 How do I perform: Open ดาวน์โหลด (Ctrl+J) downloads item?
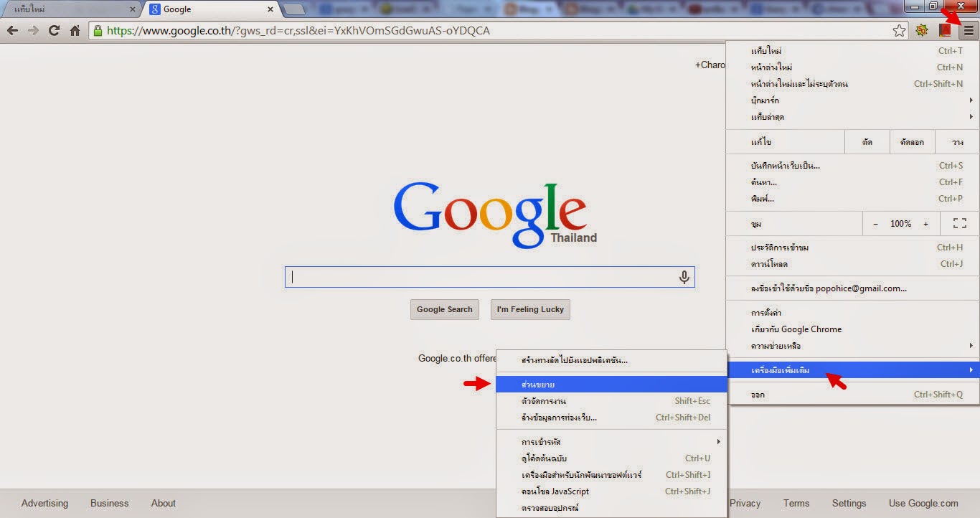point(852,264)
